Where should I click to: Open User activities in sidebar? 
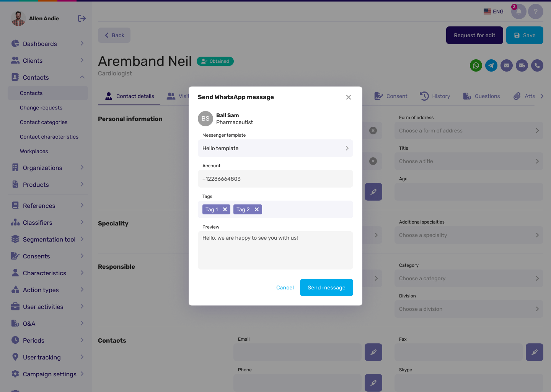tap(48, 307)
